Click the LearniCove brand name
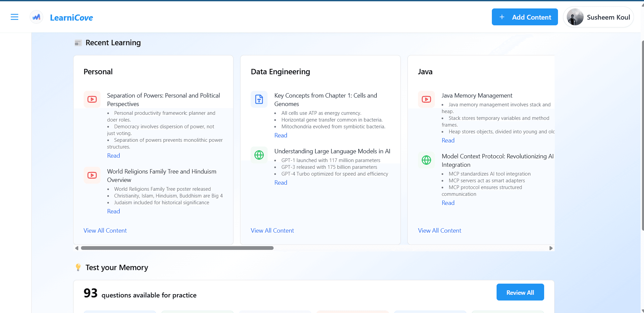The height and width of the screenshot is (313, 644). (x=72, y=18)
